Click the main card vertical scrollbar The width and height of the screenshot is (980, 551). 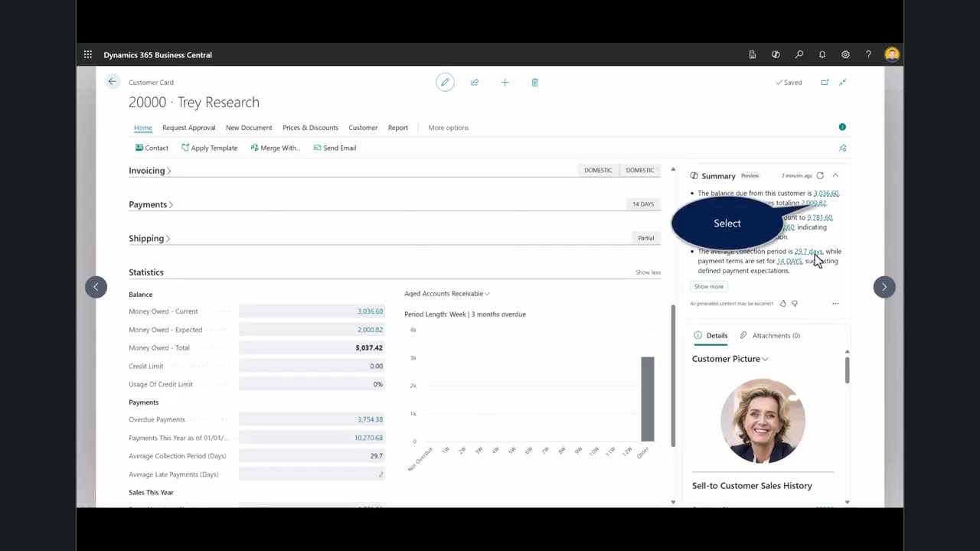point(674,375)
